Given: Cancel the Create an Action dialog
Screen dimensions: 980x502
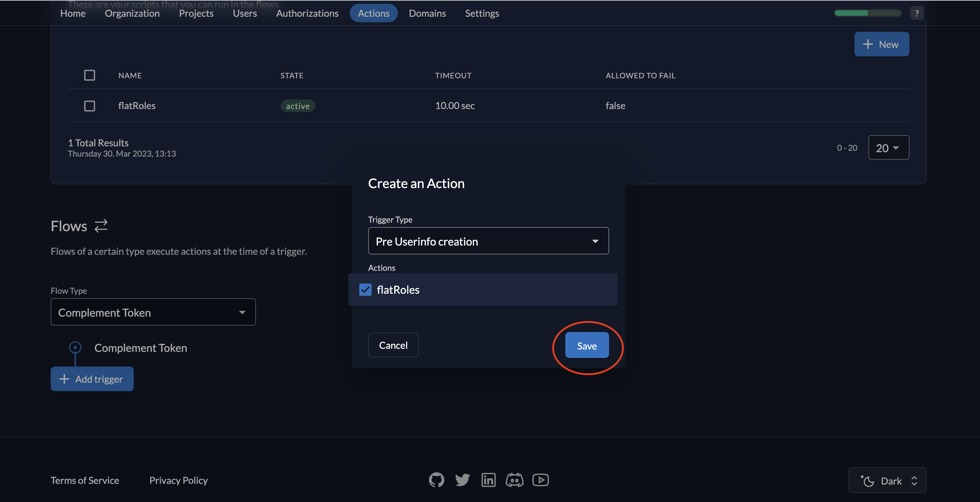Looking at the screenshot, I should [x=393, y=345].
